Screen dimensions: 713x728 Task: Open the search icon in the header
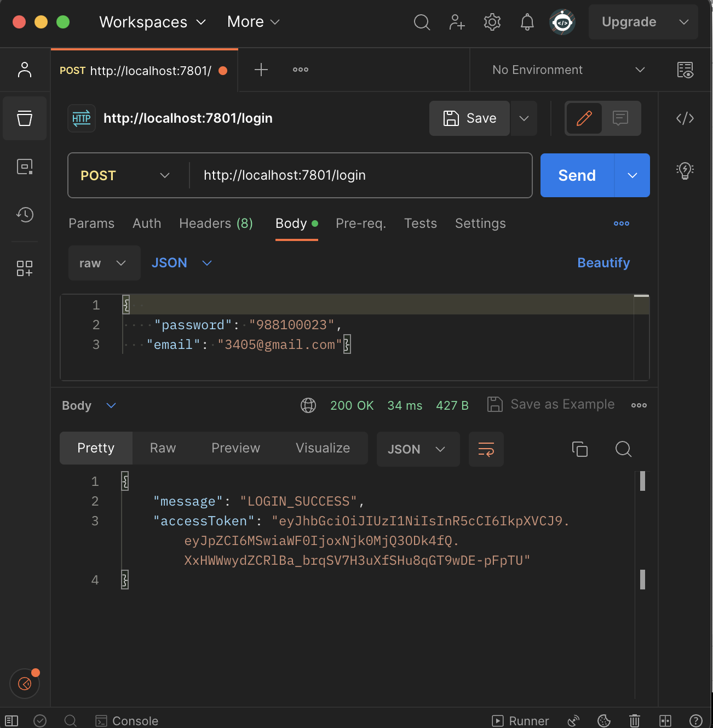tap(422, 22)
